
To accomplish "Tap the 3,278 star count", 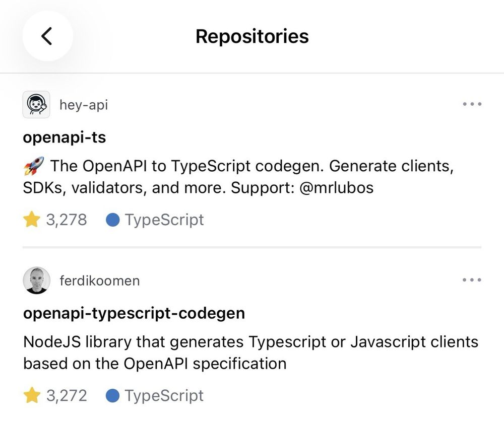I will (x=67, y=220).
